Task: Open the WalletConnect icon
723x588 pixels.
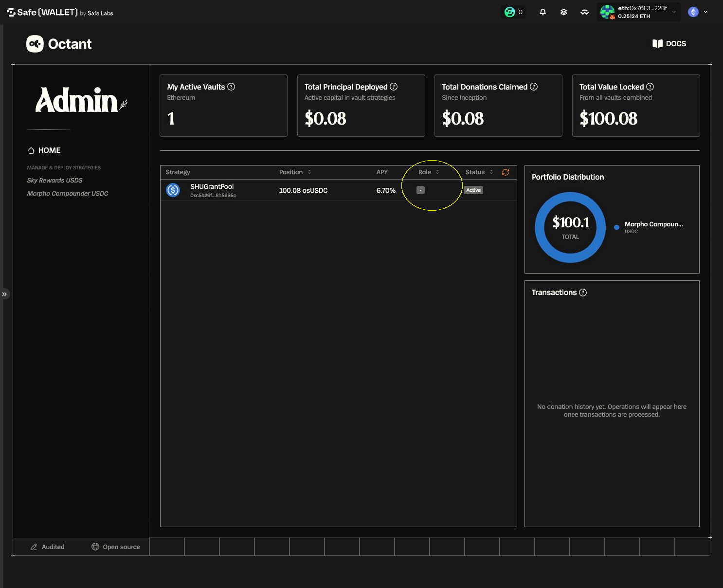Action: 585,12
